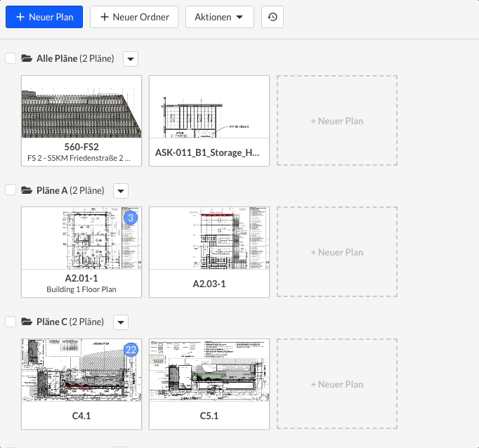Click the 'C4.1' title text
The image size is (479, 448).
click(x=81, y=416)
